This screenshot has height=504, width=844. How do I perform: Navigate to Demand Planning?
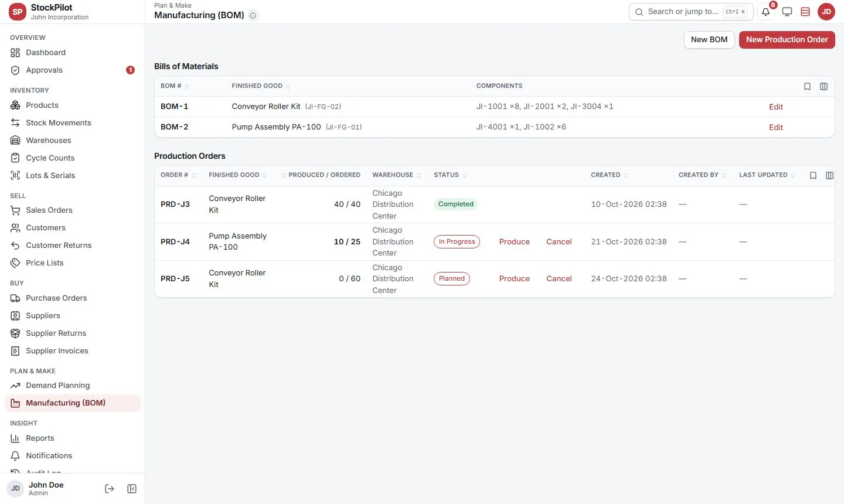point(73,386)
